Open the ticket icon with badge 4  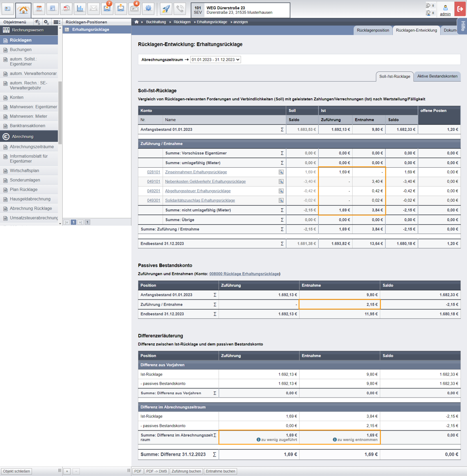point(134,8)
